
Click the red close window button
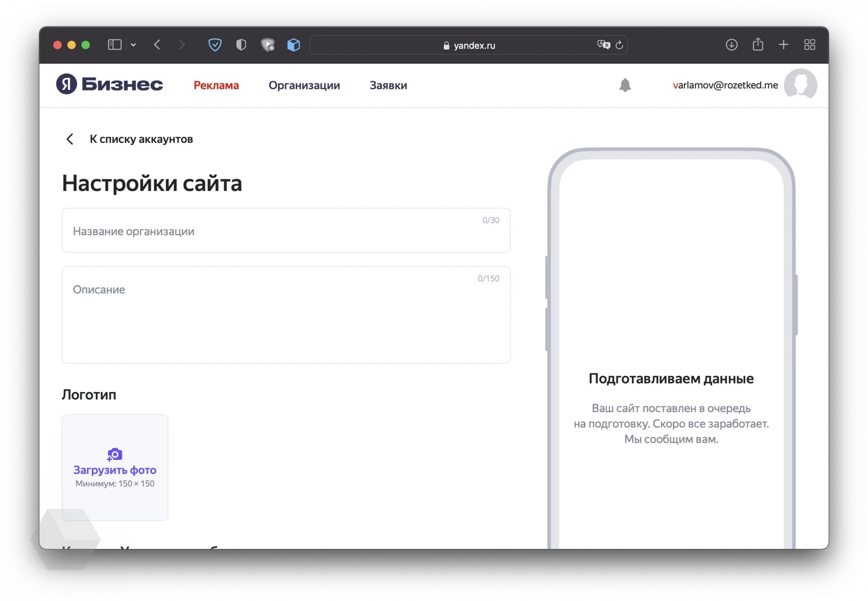pos(57,45)
